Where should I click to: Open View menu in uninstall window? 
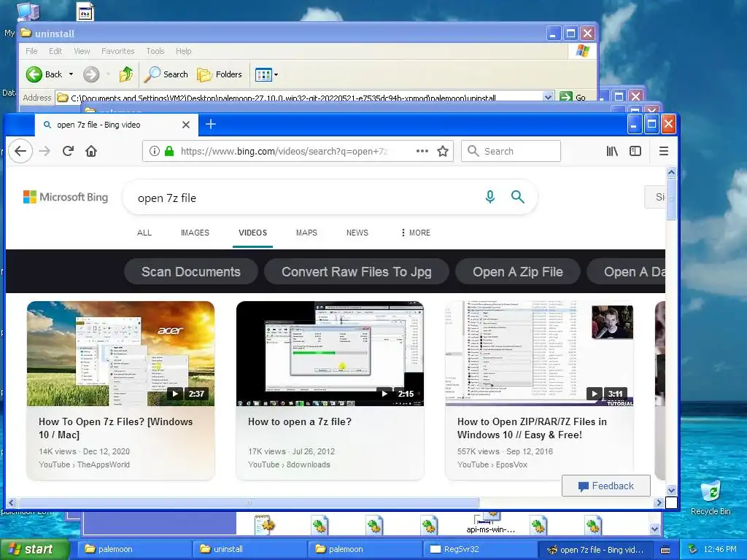click(x=82, y=51)
